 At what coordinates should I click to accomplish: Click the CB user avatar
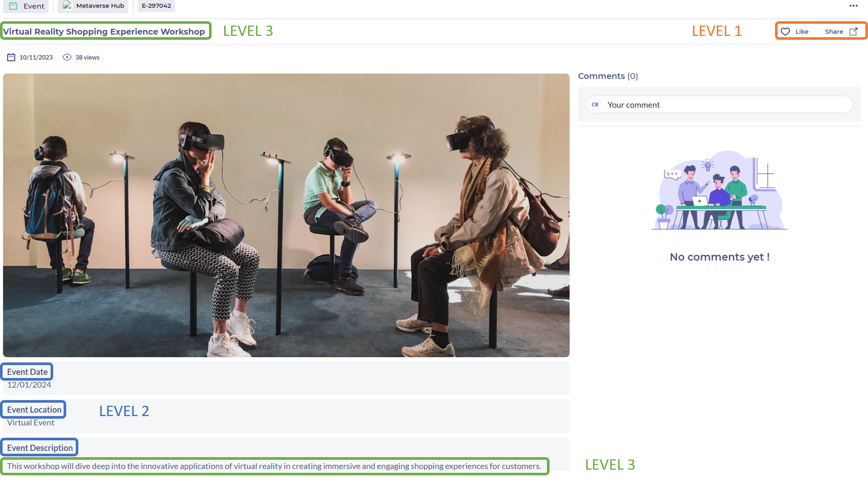click(595, 105)
